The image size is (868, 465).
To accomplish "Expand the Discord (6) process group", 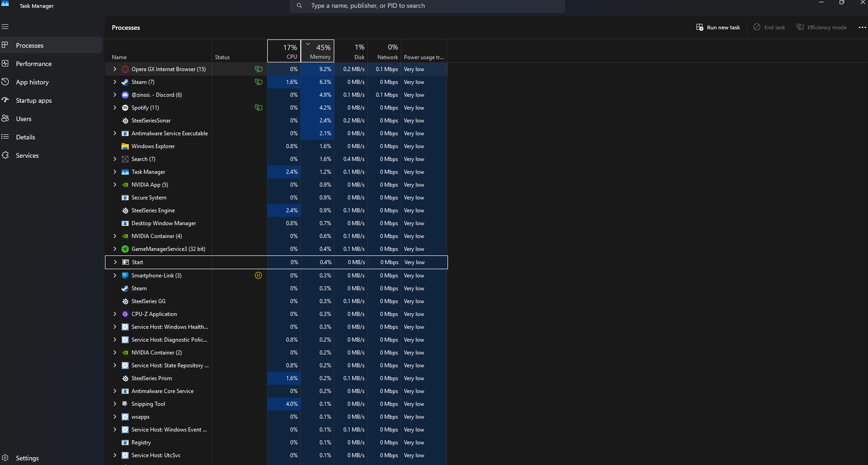I will [x=115, y=95].
